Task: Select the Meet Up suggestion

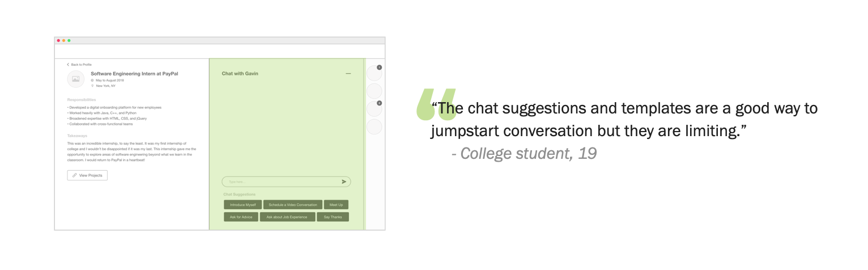Action: 337,204
